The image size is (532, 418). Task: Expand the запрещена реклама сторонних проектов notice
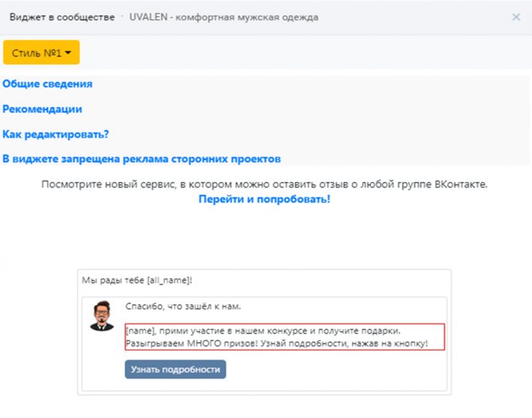(141, 159)
